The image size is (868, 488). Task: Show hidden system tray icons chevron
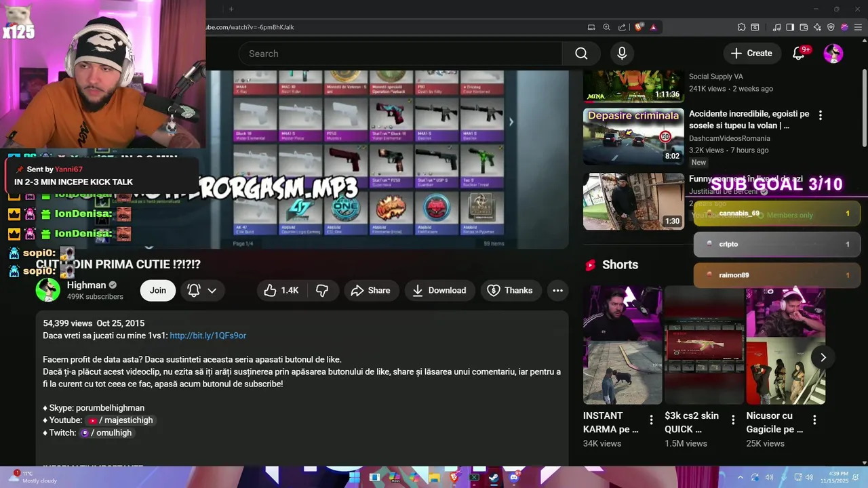click(x=740, y=477)
